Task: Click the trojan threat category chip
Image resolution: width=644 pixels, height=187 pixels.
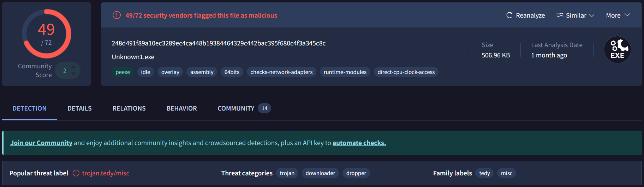Action: coord(287,173)
